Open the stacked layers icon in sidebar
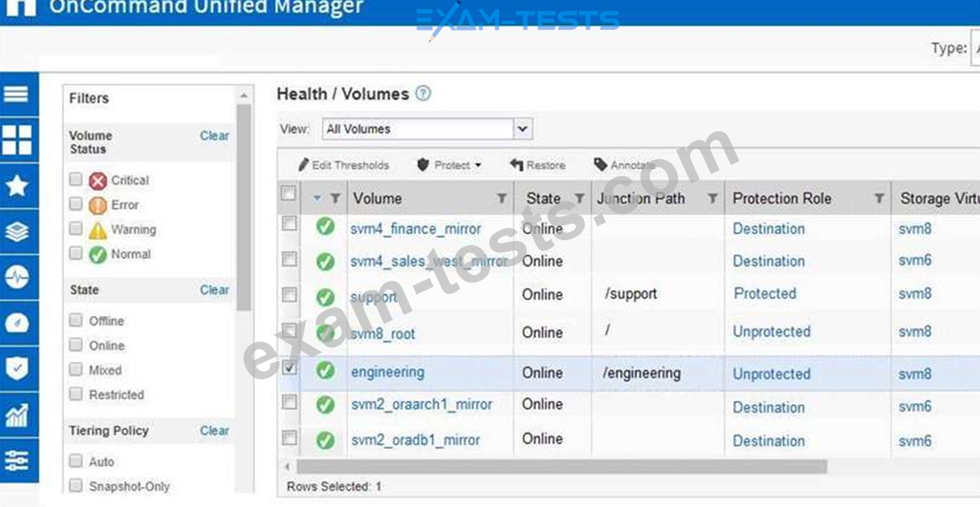 pyautogui.click(x=18, y=232)
